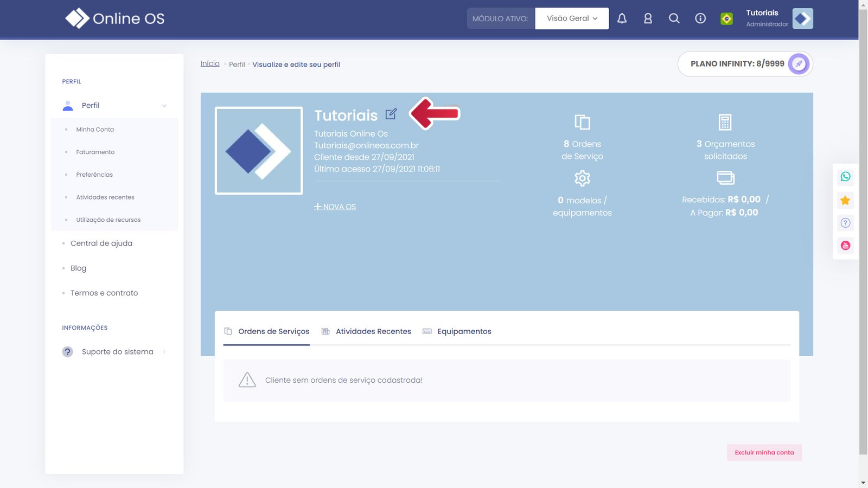Viewport: 868px width, 488px height.
Task: Click the rocket icon in plan badge
Action: (x=799, y=64)
